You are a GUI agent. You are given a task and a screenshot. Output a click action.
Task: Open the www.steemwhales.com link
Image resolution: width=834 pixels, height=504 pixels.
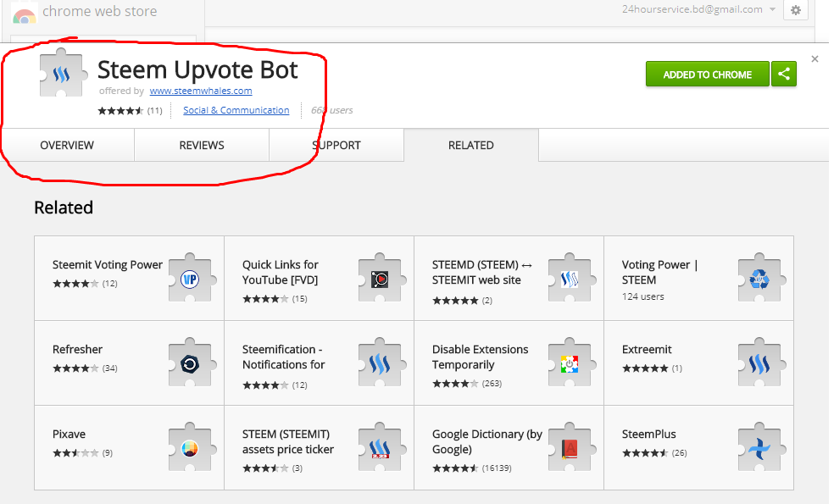[201, 91]
